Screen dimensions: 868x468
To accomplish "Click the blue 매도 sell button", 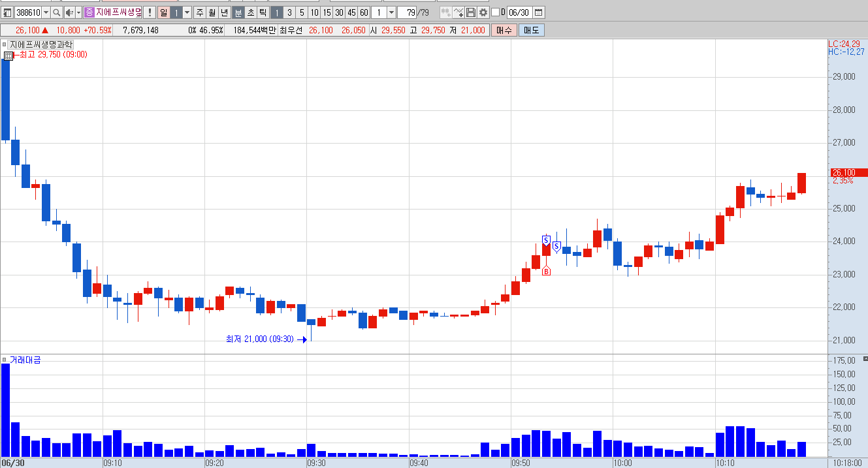I will (532, 30).
